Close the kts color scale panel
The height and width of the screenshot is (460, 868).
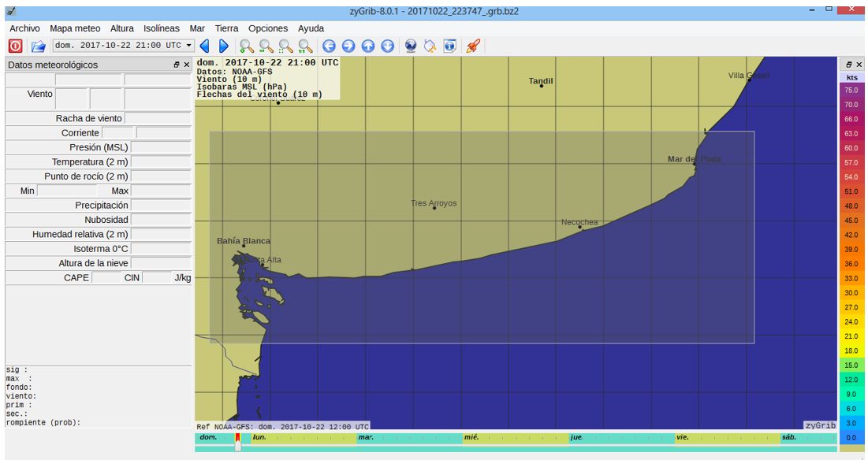859,65
